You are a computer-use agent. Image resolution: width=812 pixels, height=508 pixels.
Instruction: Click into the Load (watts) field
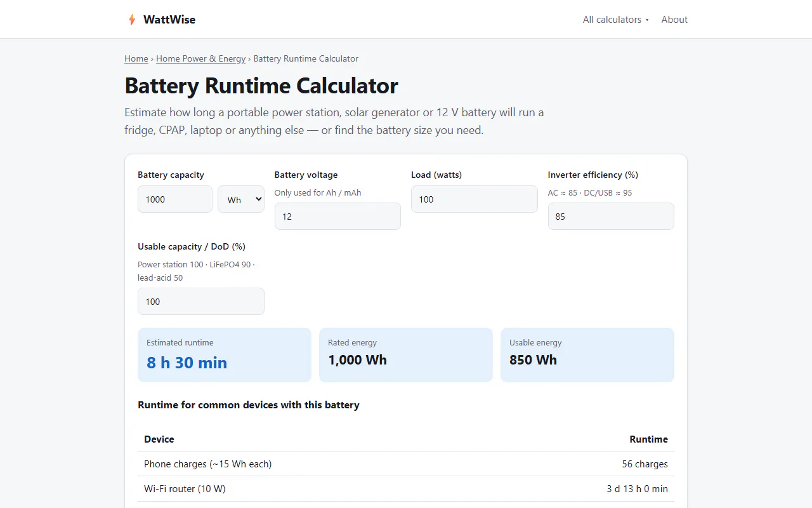(x=475, y=199)
